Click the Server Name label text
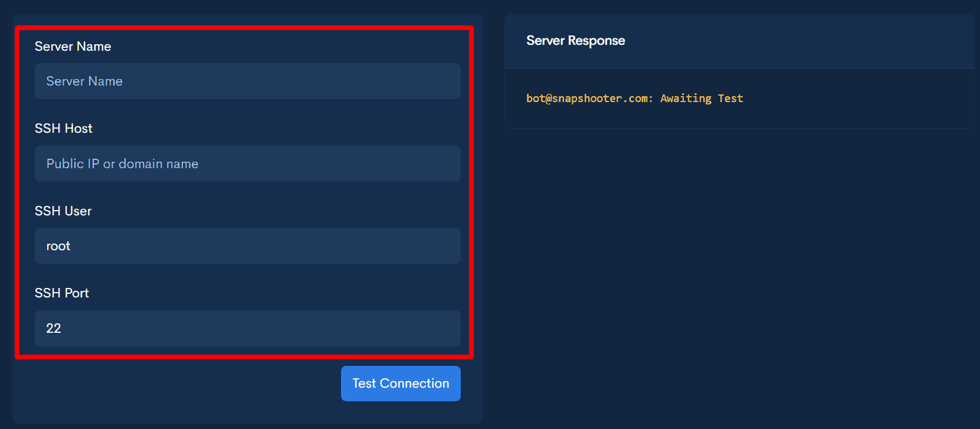The height and width of the screenshot is (429, 980). pyautogui.click(x=73, y=47)
